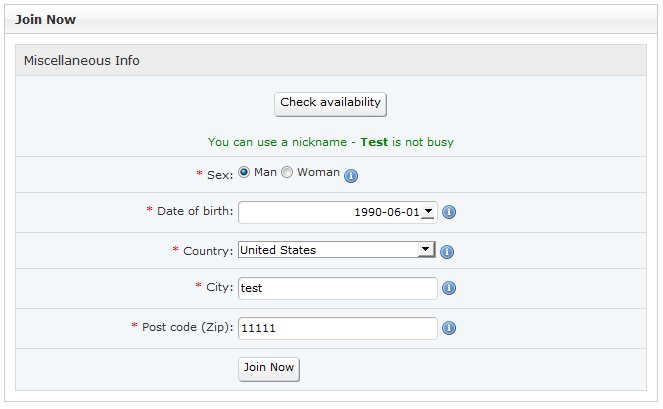Image resolution: width=663 pixels, height=409 pixels.
Task: Show help icon for City field
Action: 449,288
